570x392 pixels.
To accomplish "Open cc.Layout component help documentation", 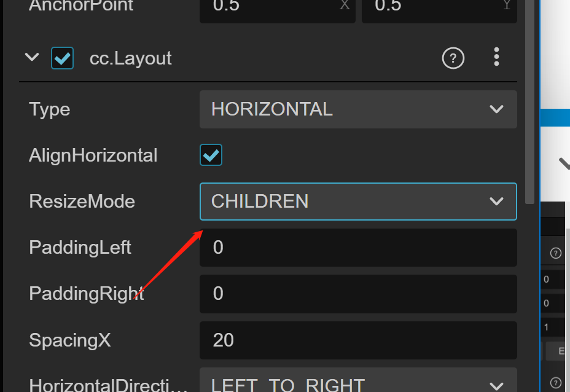I will 453,58.
